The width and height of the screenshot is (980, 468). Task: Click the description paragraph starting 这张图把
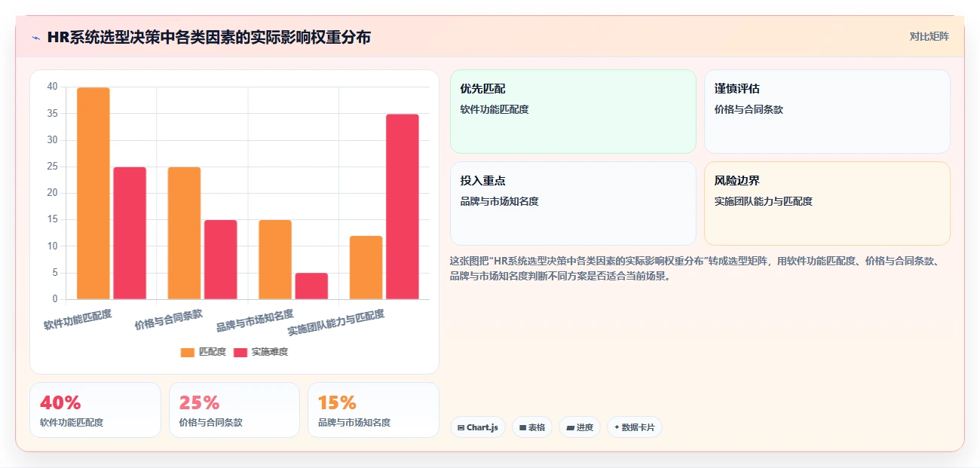pos(694,268)
